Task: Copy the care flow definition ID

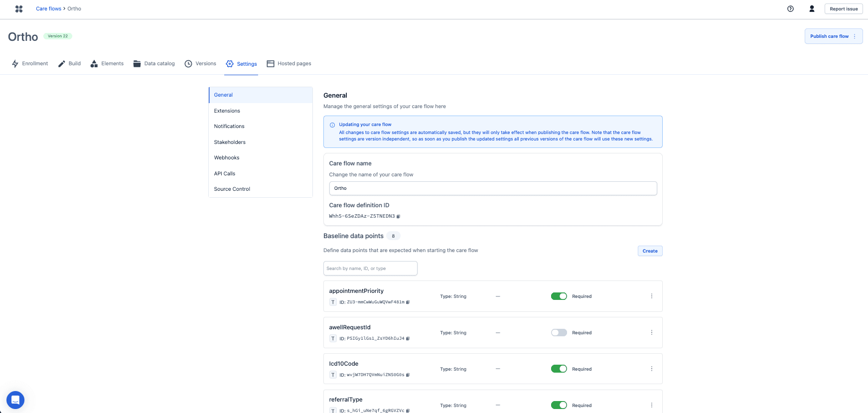Action: coord(398,216)
